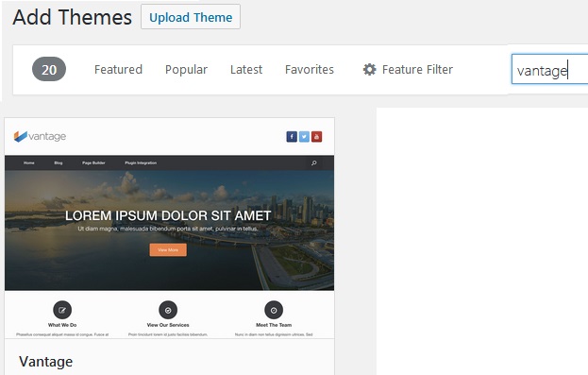588x375 pixels.
Task: Click Plugin Integration in the preview menu
Action: [141, 162]
